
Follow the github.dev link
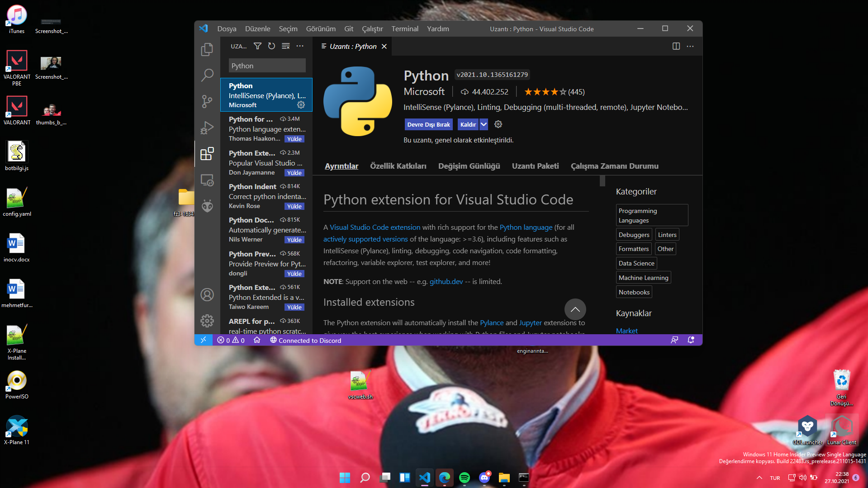pos(446,281)
